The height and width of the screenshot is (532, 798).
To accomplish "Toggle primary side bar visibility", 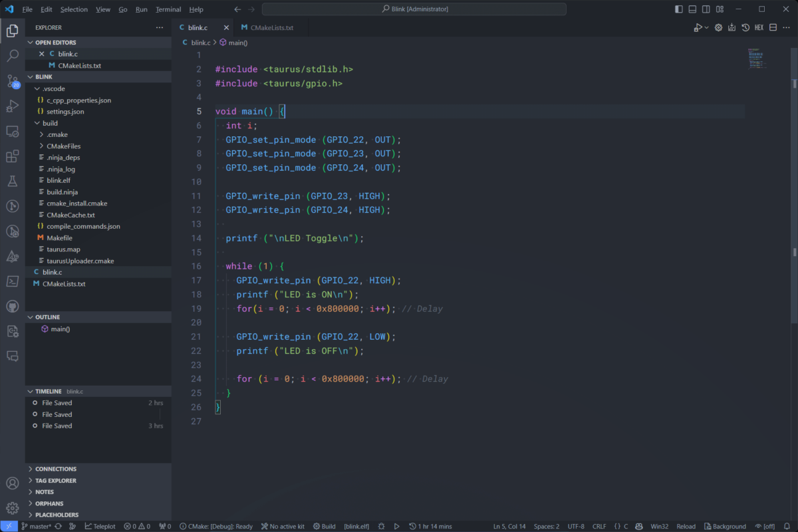I will tap(679, 9).
